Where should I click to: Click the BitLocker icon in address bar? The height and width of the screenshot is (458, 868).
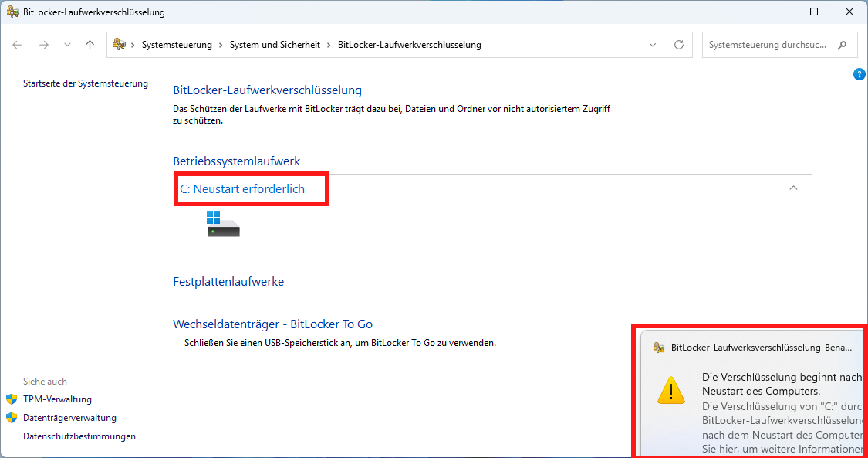click(x=119, y=44)
